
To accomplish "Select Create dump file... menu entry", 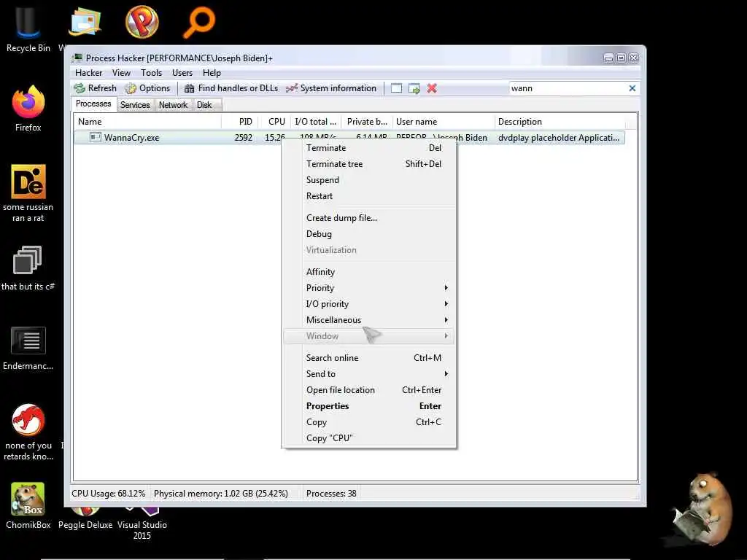I will click(368, 218).
